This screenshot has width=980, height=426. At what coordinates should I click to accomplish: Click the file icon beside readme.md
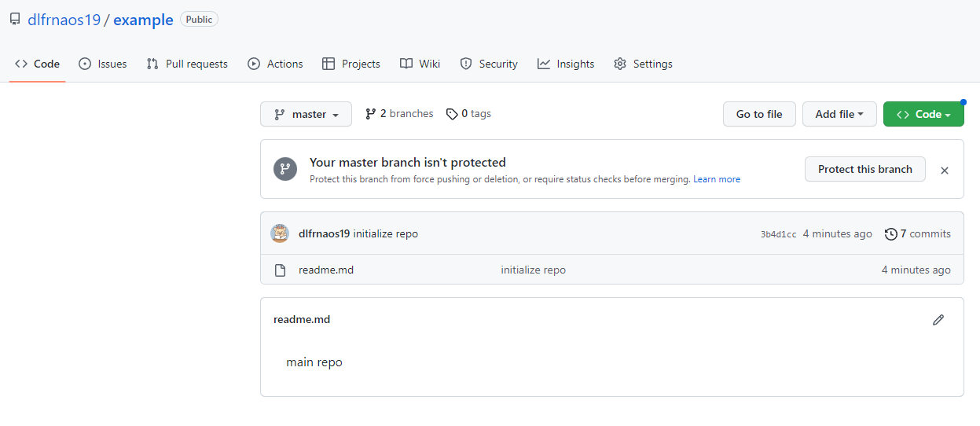pos(280,270)
